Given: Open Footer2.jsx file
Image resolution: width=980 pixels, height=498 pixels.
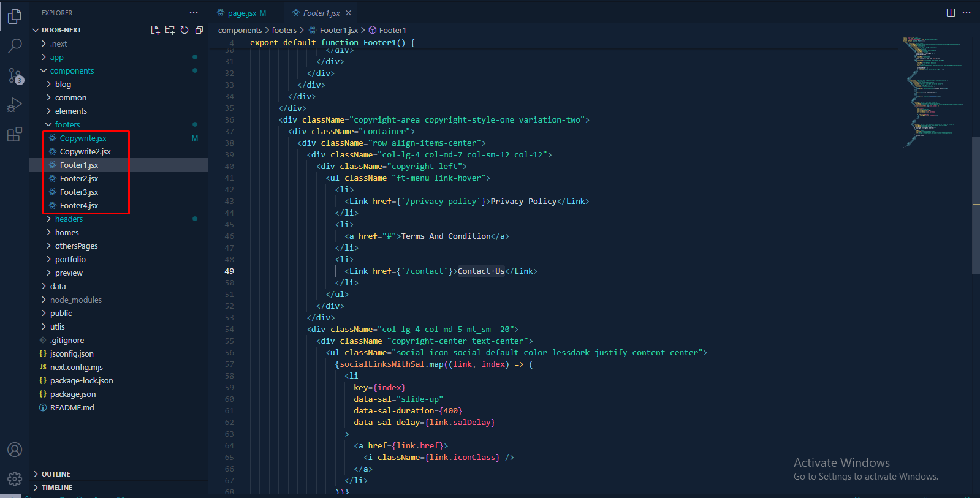Looking at the screenshot, I should point(118,178).
